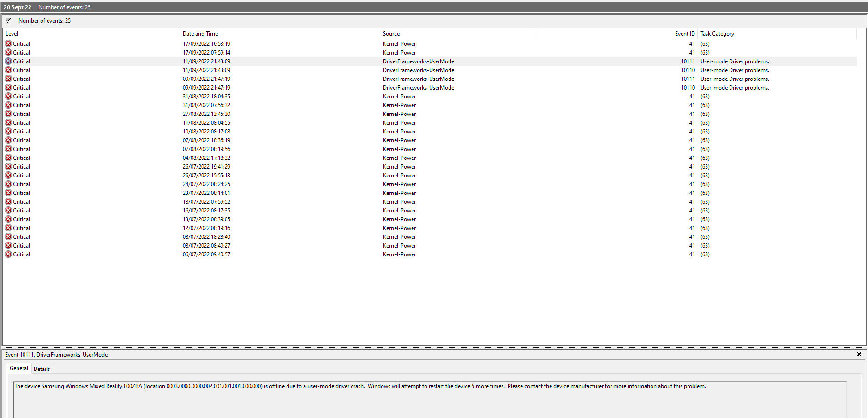Click critical icon for 17/09/2022 16:53:19 event
Screen dimensions: 868x418
coord(8,43)
